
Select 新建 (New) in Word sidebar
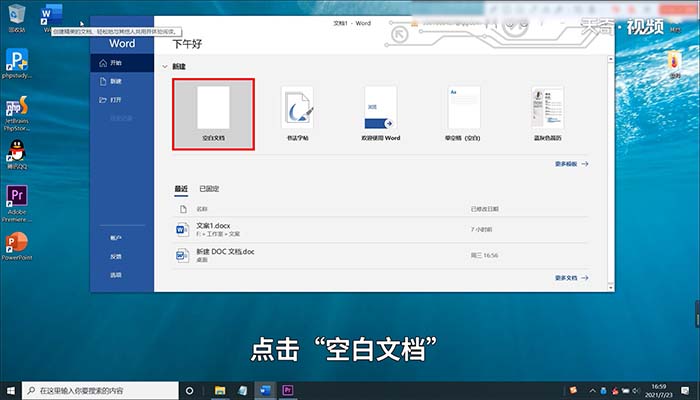pyautogui.click(x=122, y=81)
